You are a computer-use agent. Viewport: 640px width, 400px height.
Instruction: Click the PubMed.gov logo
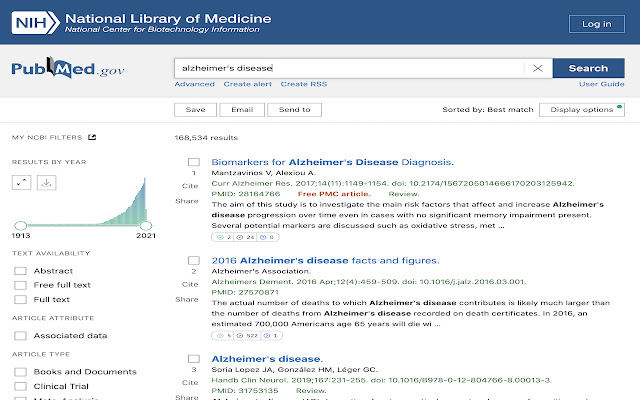point(57,69)
